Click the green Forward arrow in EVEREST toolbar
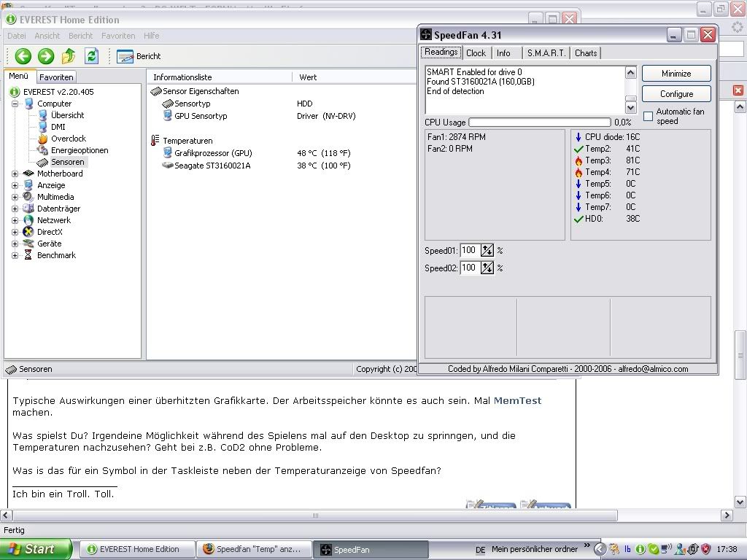This screenshot has height=560, width=747. [46, 56]
